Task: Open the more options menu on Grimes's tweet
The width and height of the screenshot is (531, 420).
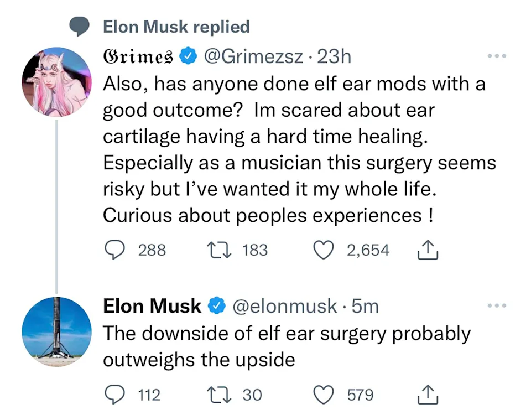Action: tap(497, 55)
